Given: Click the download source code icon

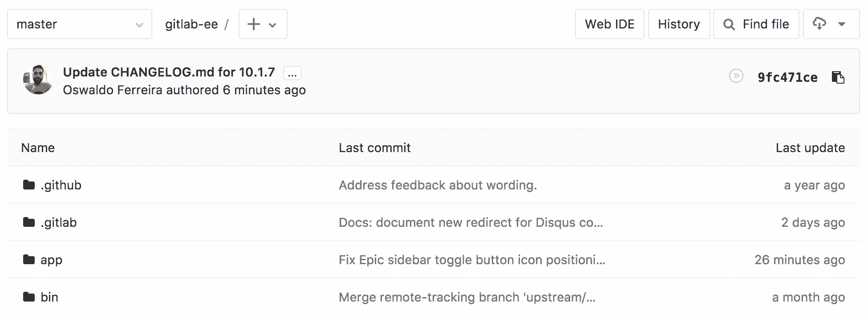Looking at the screenshot, I should point(820,24).
